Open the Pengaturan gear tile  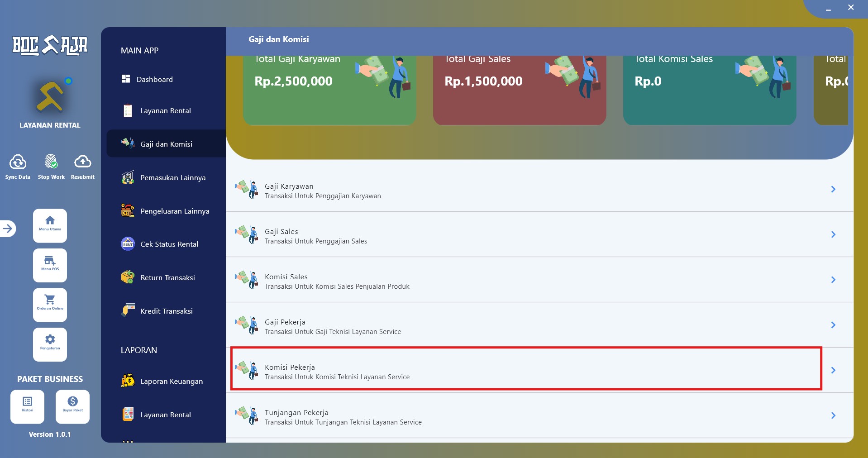click(x=50, y=344)
